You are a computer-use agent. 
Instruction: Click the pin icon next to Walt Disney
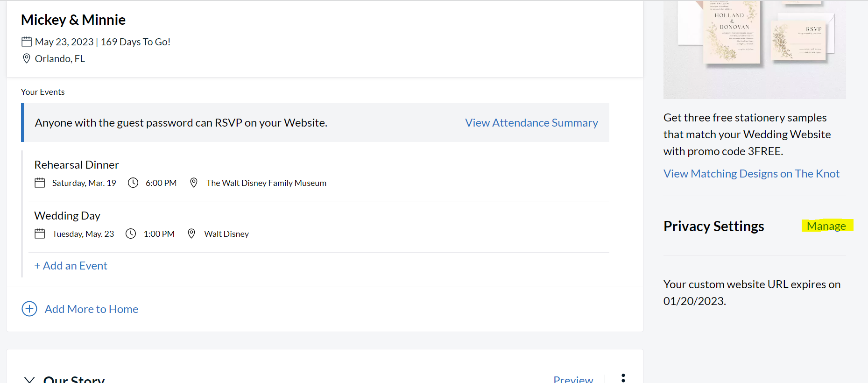point(191,234)
